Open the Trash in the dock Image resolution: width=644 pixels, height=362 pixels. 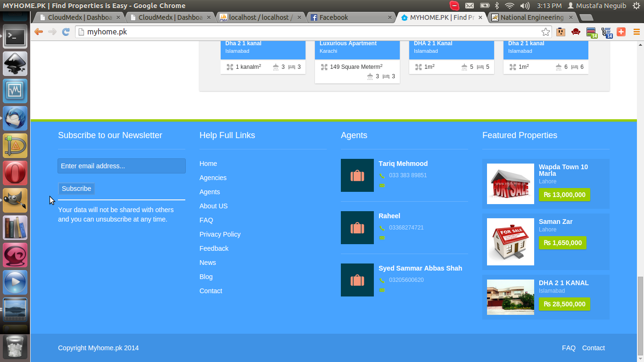[x=15, y=347]
